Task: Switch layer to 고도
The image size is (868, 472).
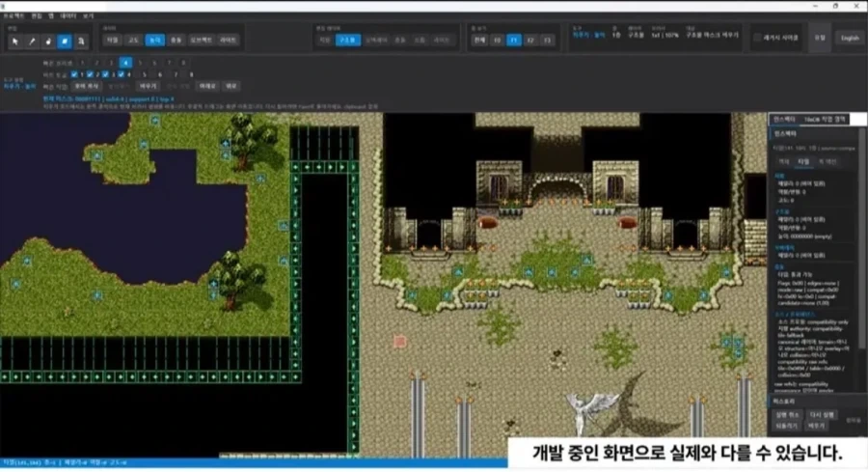Action: (134, 40)
